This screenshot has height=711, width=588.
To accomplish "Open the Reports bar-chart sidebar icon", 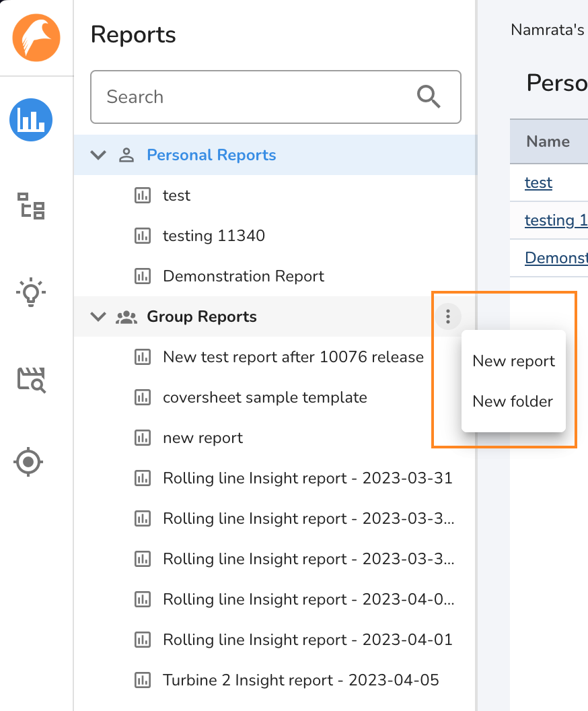I will click(x=31, y=120).
